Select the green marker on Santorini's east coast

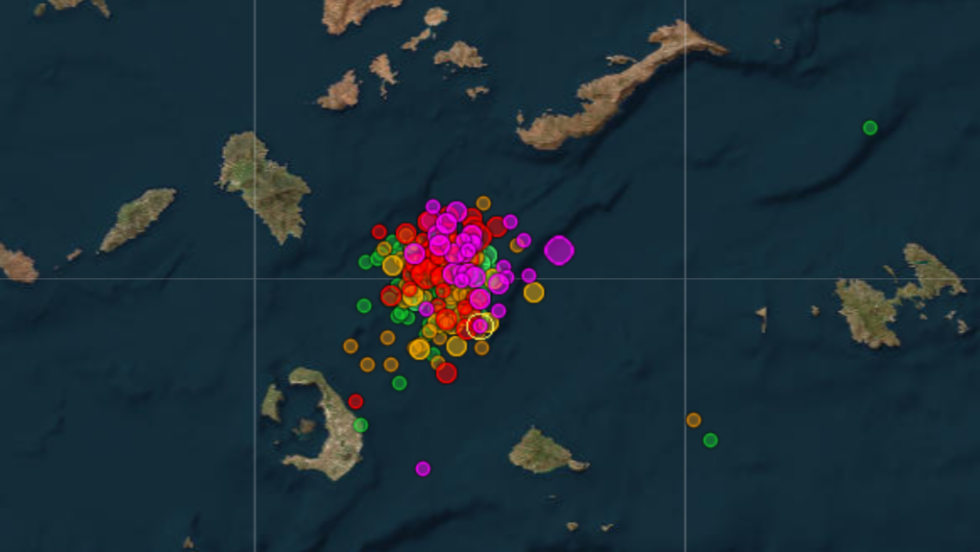pos(360,425)
